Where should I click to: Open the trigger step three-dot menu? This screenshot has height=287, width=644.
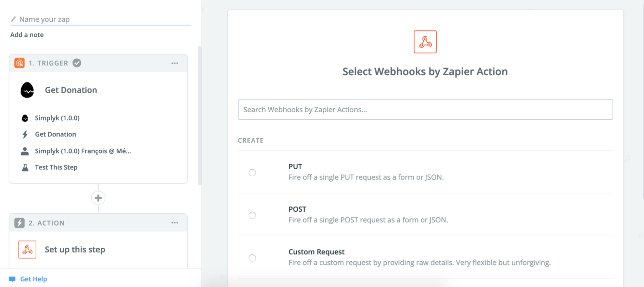[175, 63]
